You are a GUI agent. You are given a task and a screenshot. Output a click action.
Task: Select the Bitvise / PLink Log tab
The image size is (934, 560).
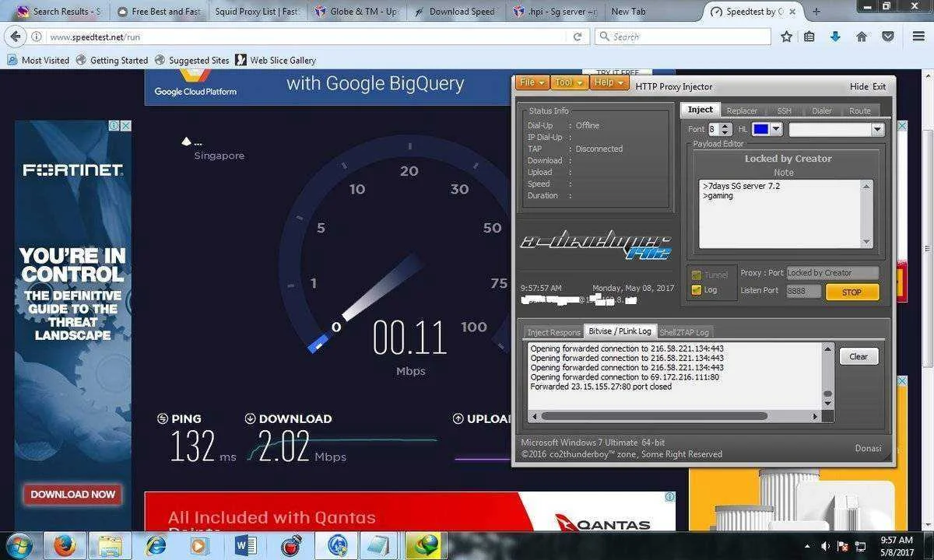[620, 331]
